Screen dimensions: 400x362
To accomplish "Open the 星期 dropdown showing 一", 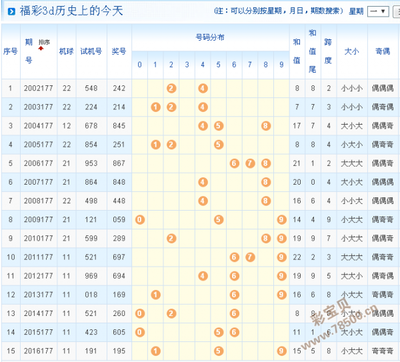I will (x=378, y=11).
